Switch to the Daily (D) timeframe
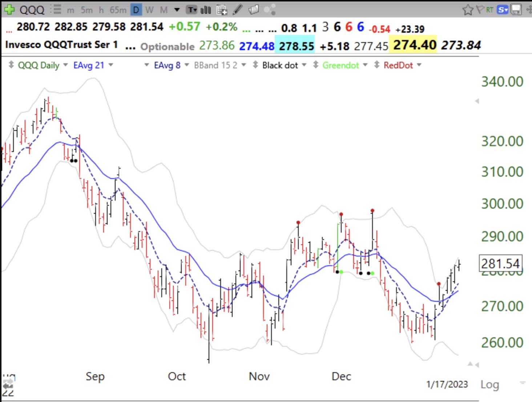This screenshot has height=402, width=532. [x=136, y=10]
